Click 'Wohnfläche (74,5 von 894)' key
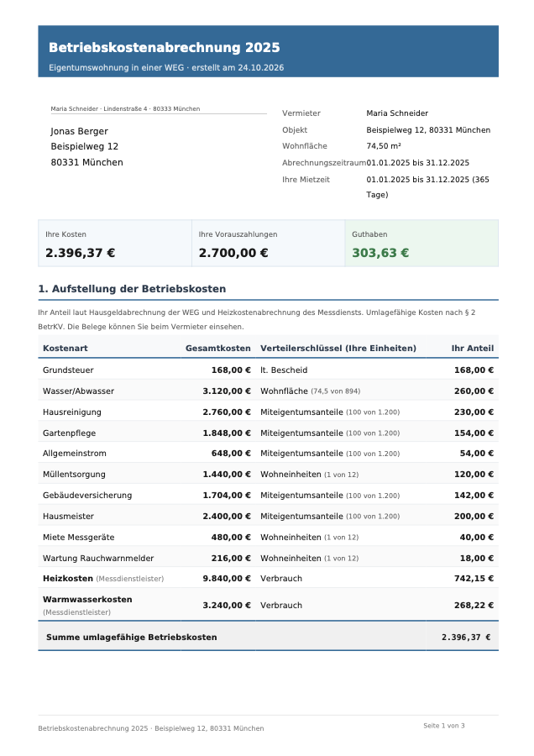Viewport: 534px width, 756px height. [x=311, y=391]
